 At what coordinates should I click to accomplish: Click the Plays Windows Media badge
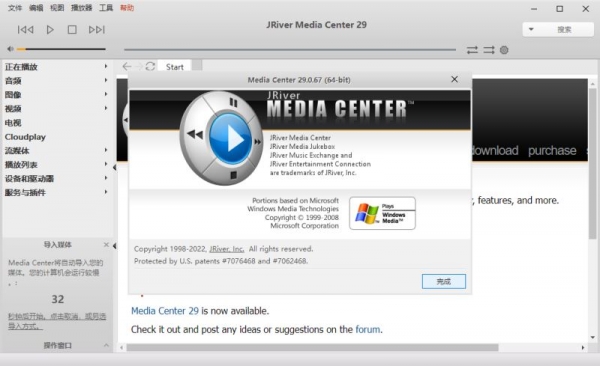pos(382,213)
